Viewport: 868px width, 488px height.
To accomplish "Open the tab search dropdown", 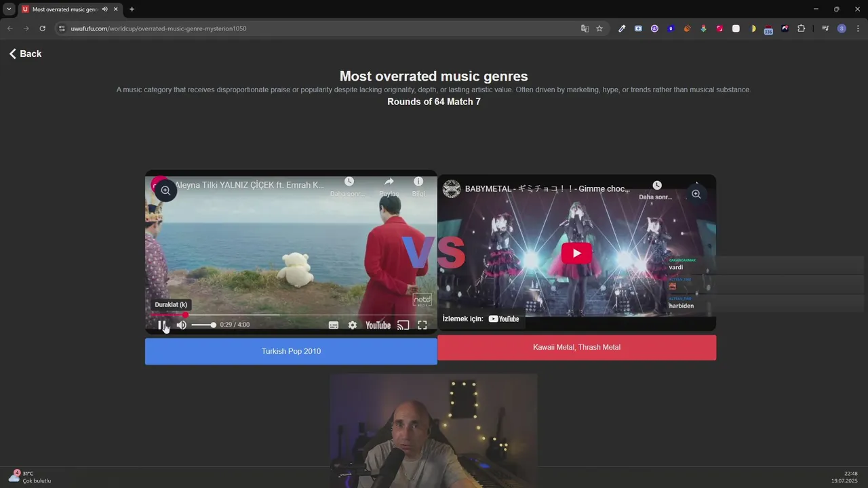I will coord(9,9).
